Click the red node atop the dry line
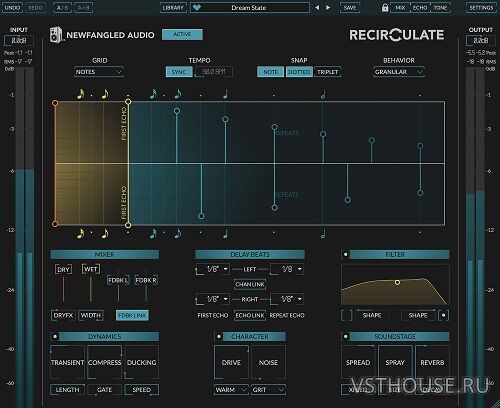 (55, 103)
